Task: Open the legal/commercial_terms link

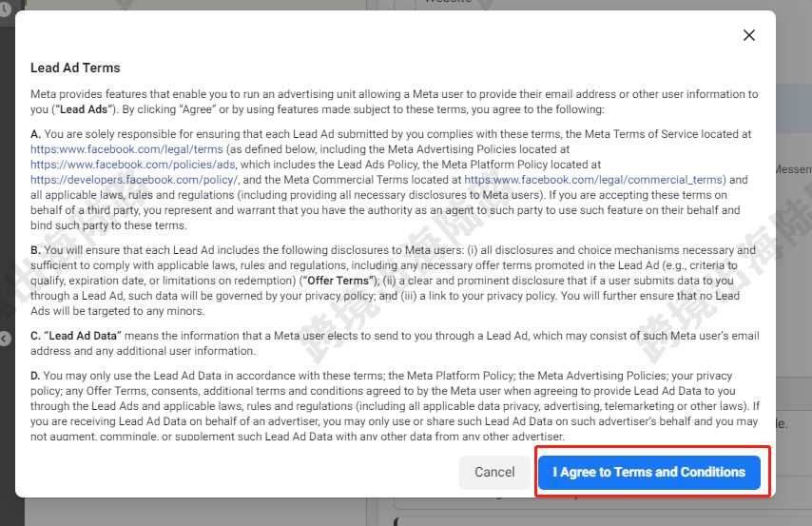Action: [595, 180]
